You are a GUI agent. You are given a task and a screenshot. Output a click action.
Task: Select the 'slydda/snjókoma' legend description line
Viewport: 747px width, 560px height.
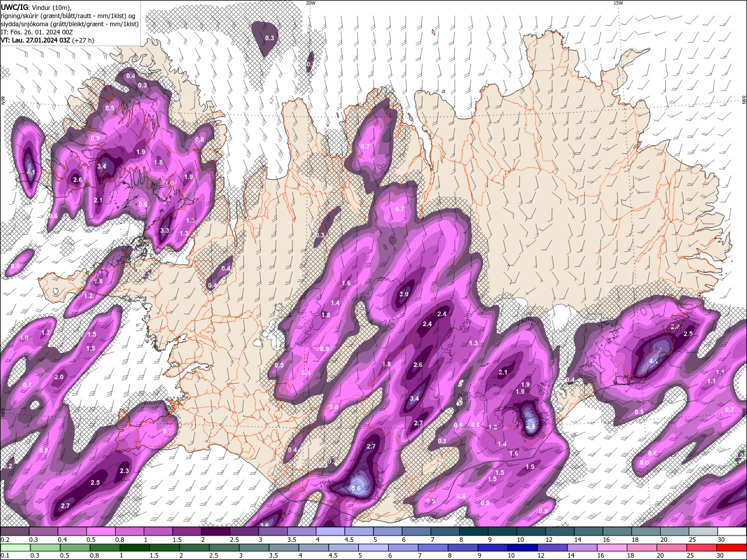point(69,24)
